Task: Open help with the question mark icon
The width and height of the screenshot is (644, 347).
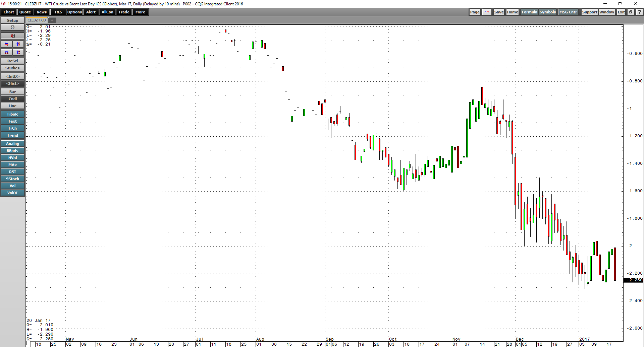Action: (639, 12)
